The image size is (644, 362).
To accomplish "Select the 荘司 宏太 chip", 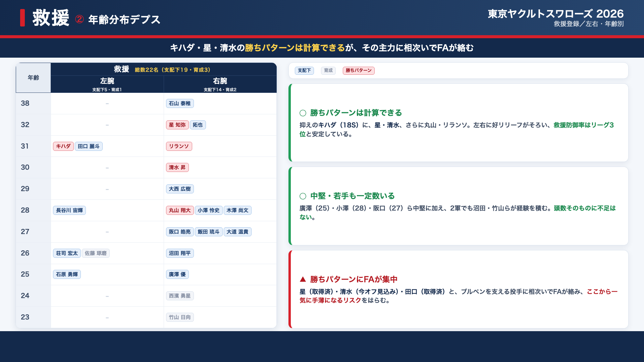I will point(67,253).
